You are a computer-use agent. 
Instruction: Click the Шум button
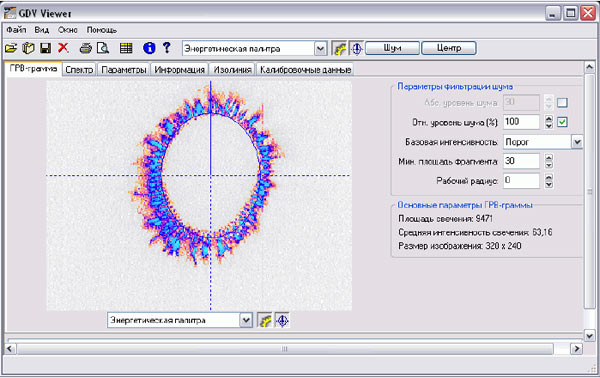(392, 48)
